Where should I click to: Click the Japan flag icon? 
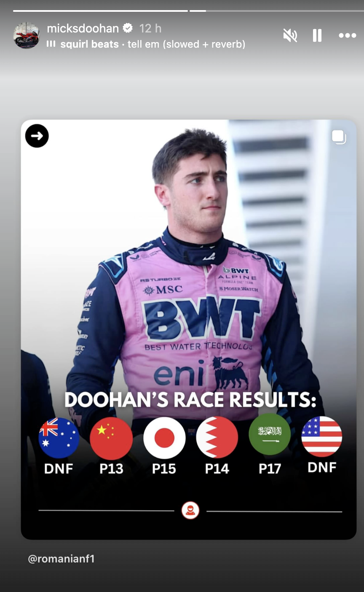click(x=164, y=439)
